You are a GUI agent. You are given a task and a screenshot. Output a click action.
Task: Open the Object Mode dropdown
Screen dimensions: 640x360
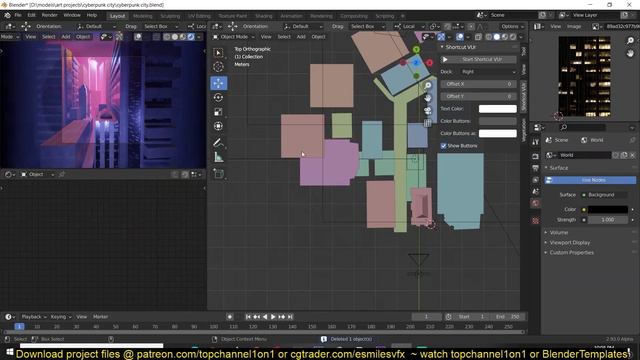click(233, 37)
